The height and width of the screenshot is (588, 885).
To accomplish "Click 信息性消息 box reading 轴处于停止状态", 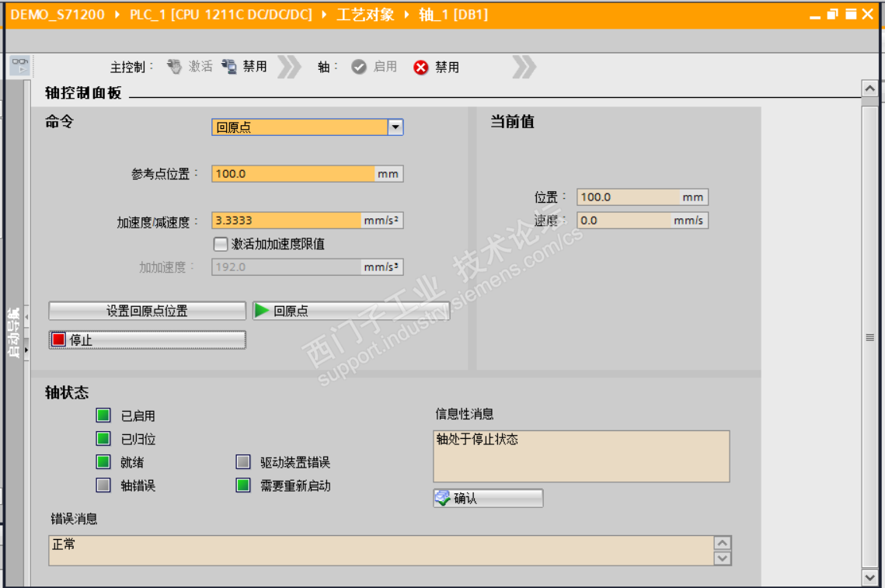I will tap(581, 457).
